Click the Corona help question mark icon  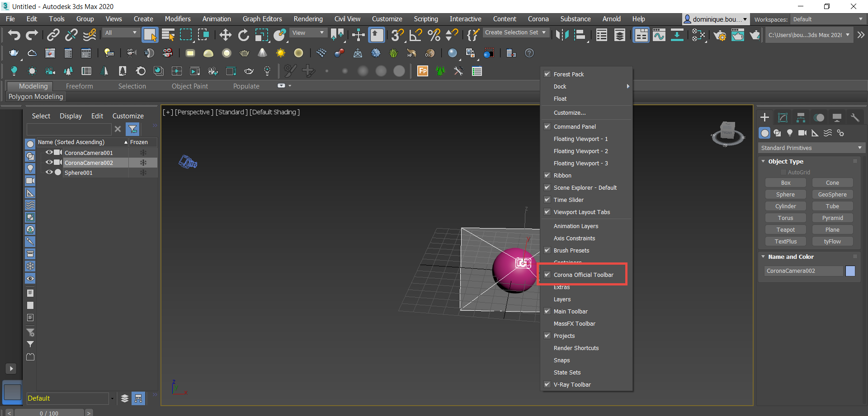click(x=529, y=53)
